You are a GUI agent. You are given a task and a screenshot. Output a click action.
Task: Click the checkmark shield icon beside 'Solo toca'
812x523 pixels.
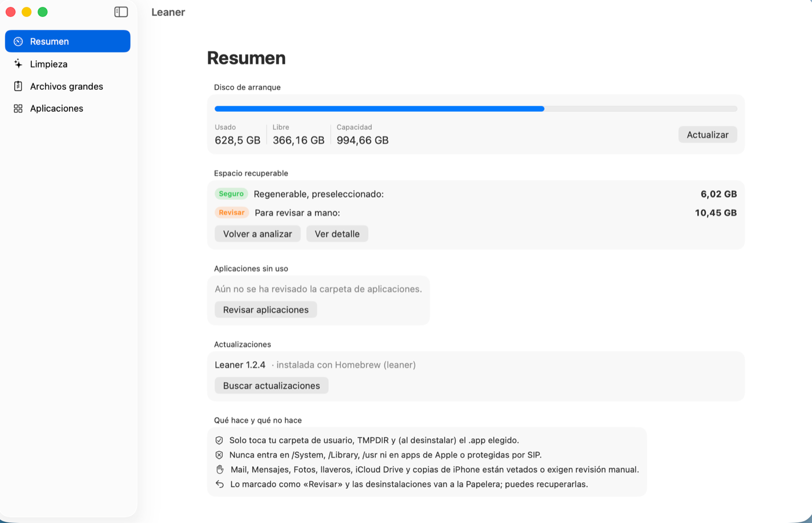click(219, 441)
